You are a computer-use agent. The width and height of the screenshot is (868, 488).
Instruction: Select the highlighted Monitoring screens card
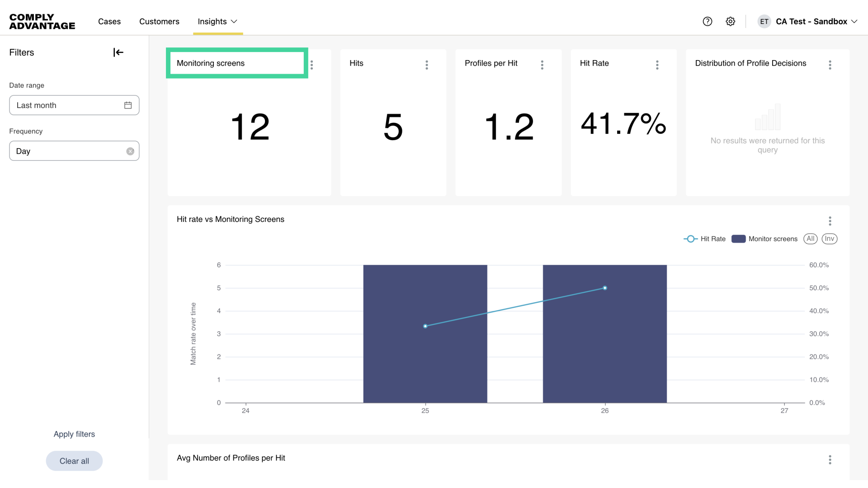(x=237, y=63)
